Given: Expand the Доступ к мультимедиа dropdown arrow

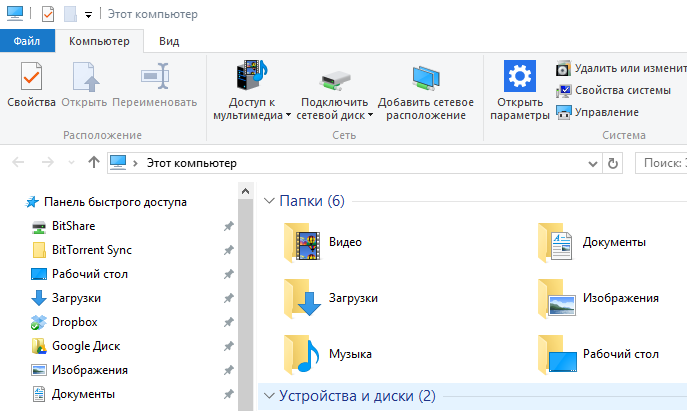Looking at the screenshot, I should pos(288,115).
